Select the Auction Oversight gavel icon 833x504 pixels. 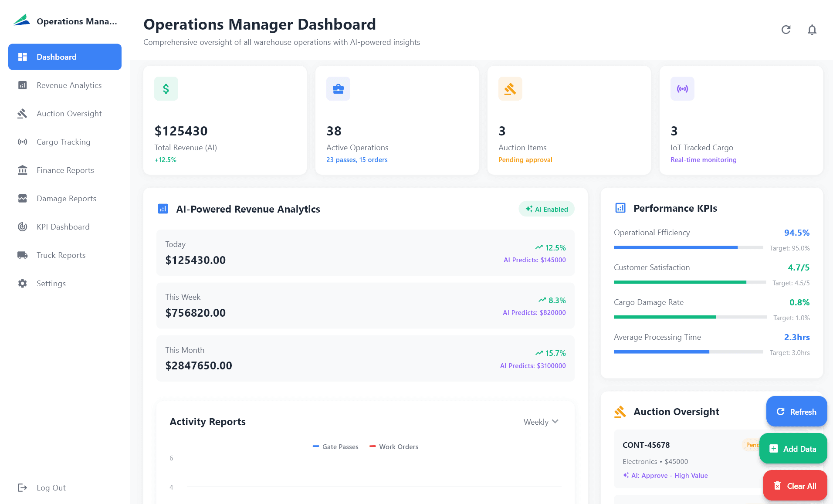pos(22,113)
